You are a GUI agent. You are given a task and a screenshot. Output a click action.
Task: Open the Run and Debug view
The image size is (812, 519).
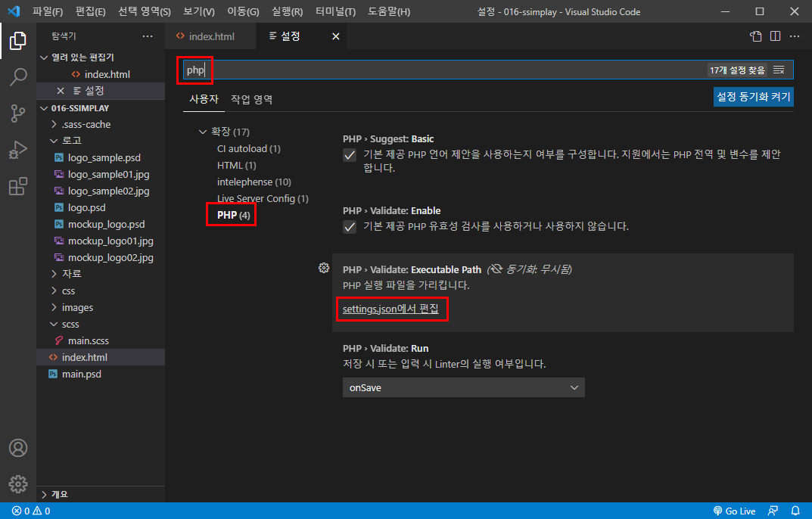coord(17,151)
